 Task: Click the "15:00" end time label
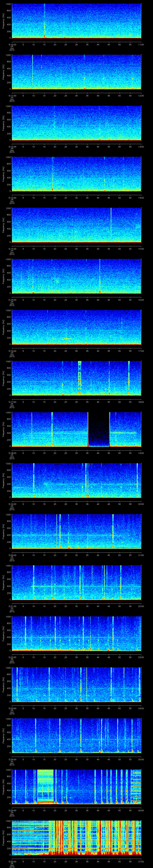(x=141, y=249)
